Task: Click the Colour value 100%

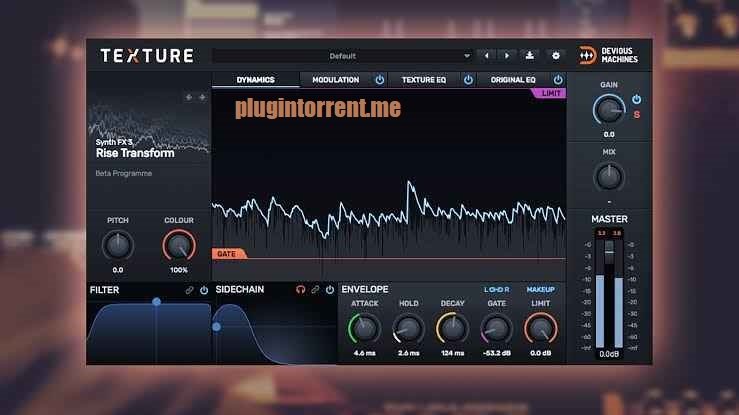Action: pos(179,270)
